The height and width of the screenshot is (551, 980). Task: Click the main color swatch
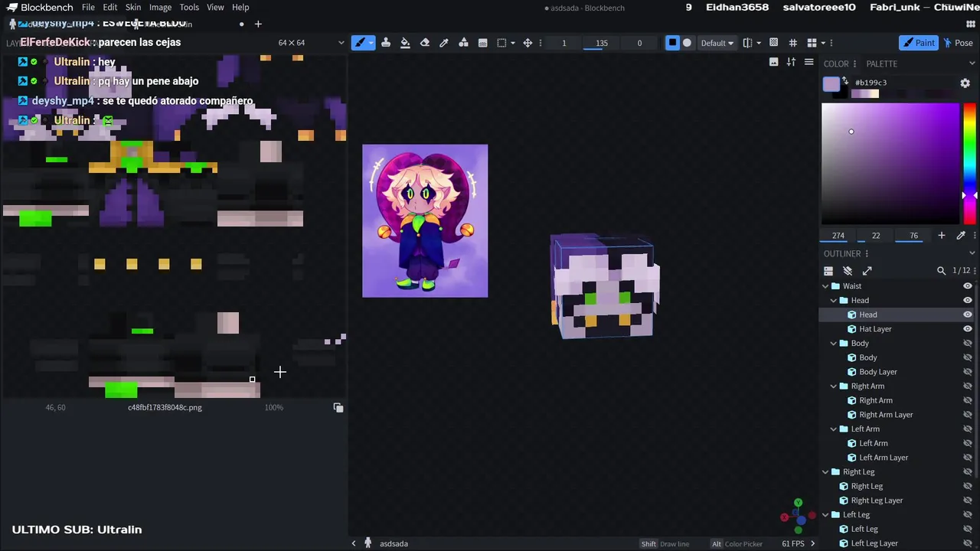(x=831, y=84)
